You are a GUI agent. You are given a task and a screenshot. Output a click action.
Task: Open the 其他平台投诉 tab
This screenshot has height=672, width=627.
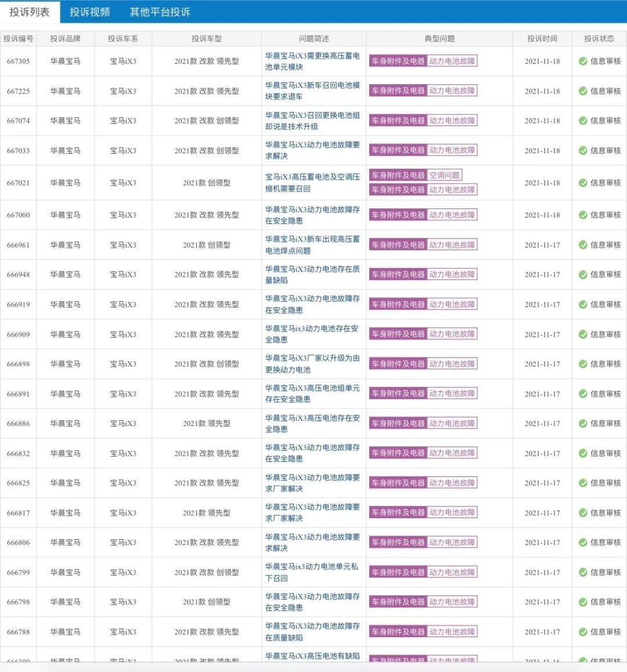(160, 12)
